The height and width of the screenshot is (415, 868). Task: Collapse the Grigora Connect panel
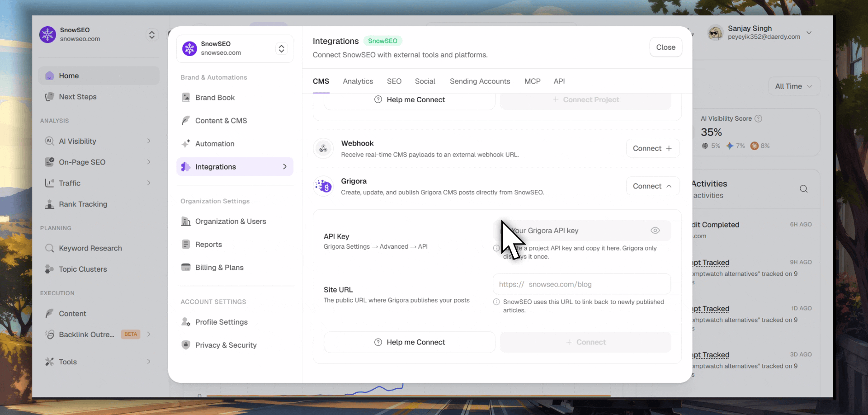point(652,186)
